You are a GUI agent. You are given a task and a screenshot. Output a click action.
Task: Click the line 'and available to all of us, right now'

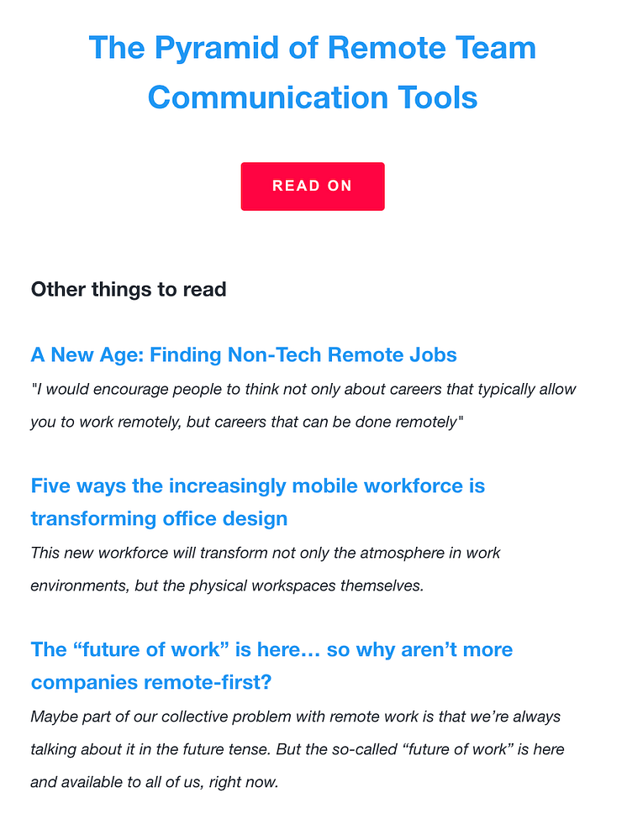155,782
